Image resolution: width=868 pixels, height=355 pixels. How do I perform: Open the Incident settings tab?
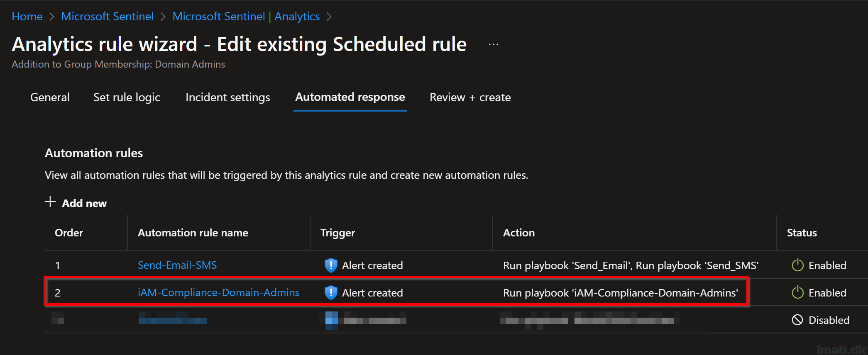[x=228, y=97]
